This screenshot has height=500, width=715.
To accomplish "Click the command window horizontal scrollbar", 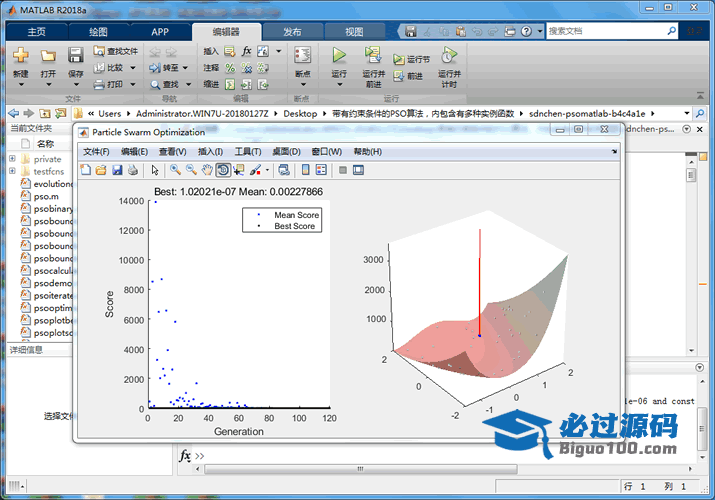I will [360, 469].
